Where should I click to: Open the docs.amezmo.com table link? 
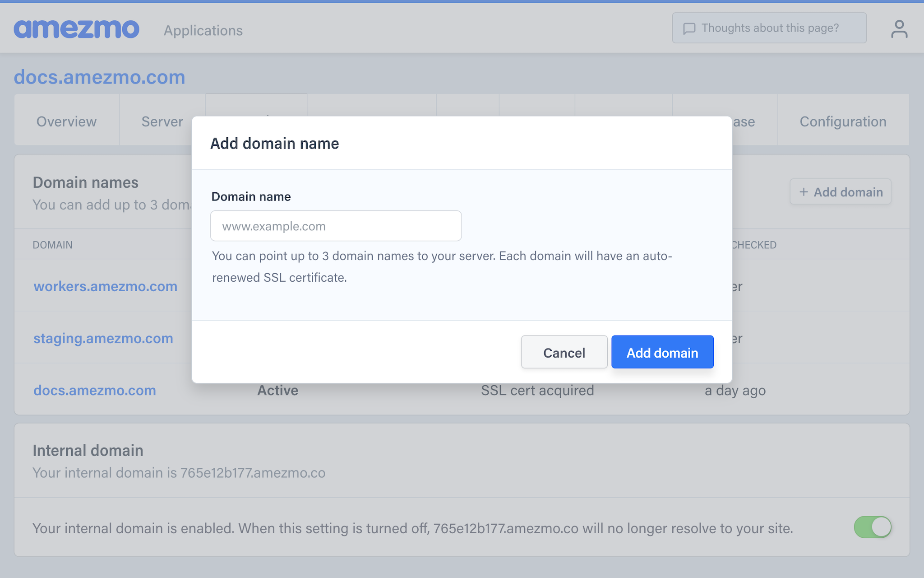(x=95, y=390)
